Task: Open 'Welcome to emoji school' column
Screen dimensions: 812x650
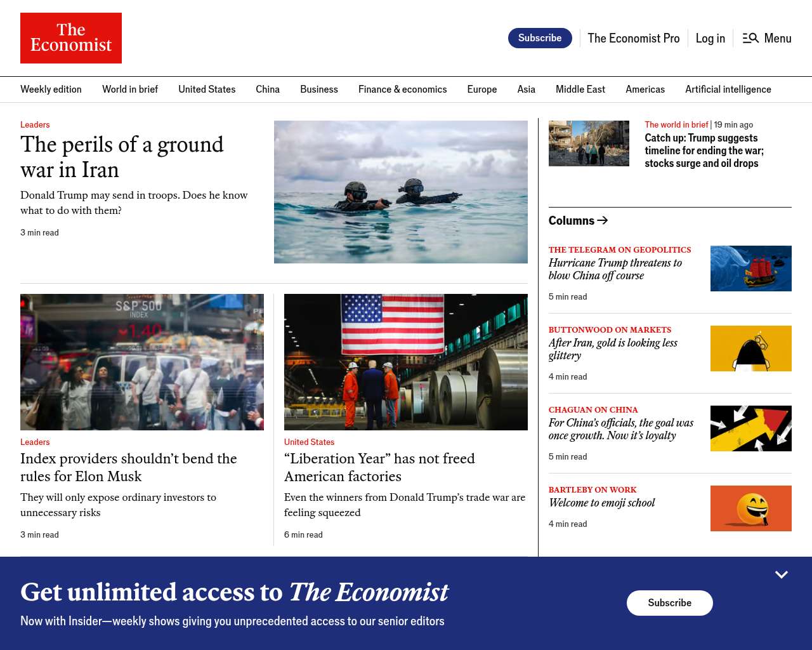Action: click(601, 503)
